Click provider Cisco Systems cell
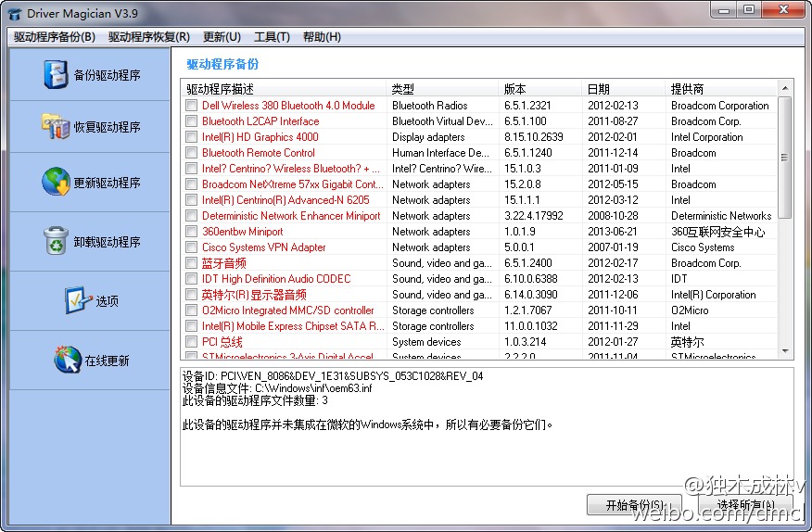This screenshot has height=532, width=812. click(x=703, y=247)
